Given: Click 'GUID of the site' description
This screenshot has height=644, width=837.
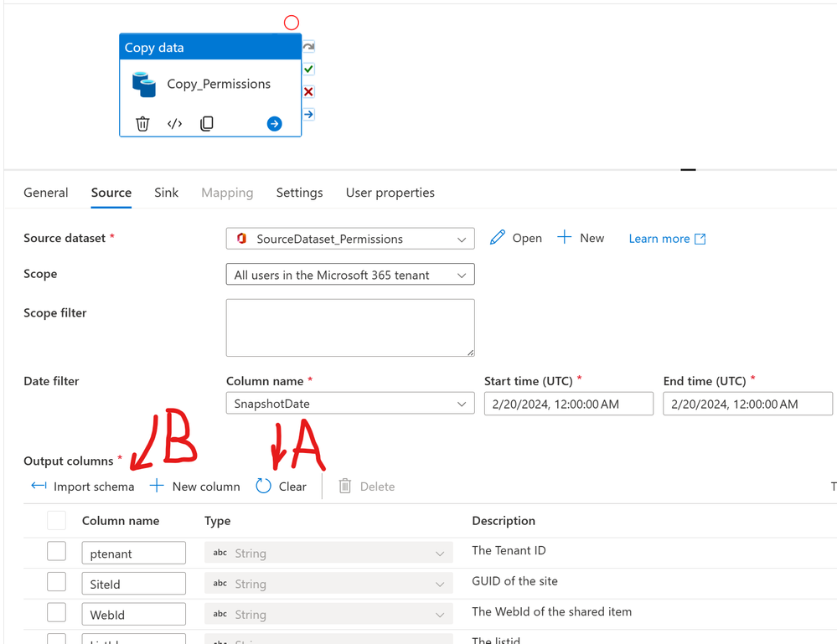Looking at the screenshot, I should [514, 581].
